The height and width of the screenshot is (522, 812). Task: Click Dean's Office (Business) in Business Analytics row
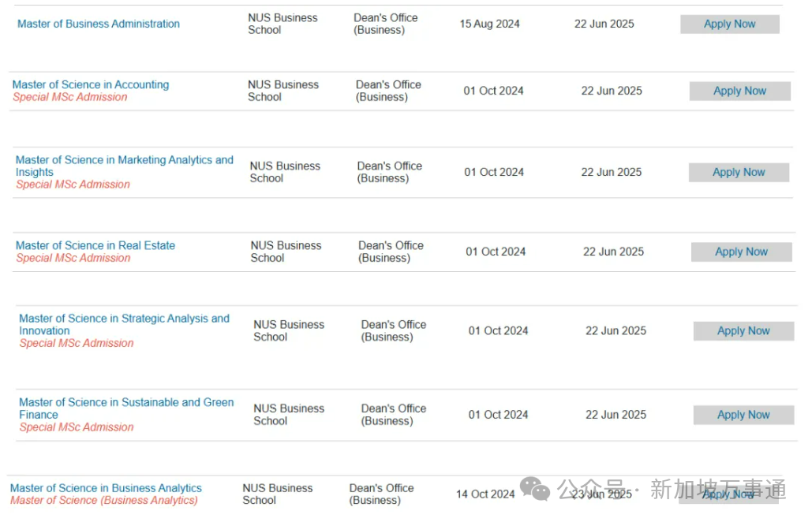pos(382,494)
